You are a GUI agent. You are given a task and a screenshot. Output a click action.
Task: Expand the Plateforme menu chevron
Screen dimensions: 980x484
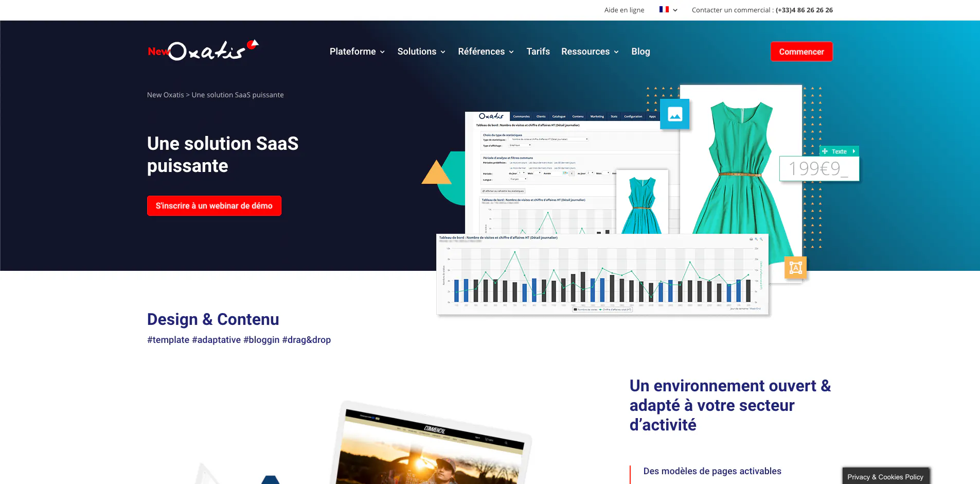pos(382,52)
